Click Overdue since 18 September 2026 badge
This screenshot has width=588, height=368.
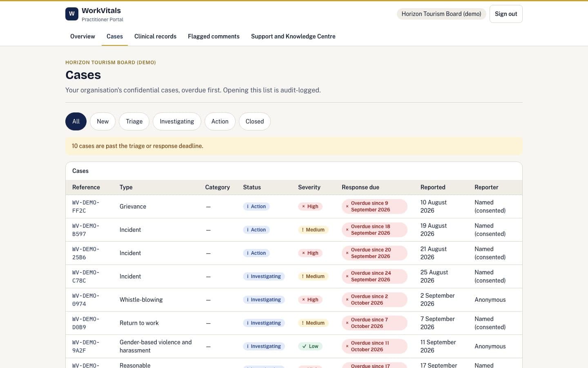click(x=374, y=230)
